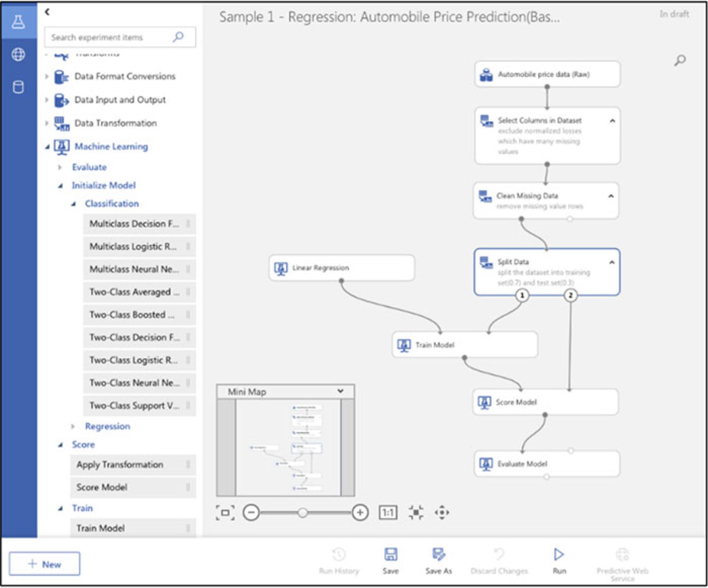Click the New button
708x588 pixels.
[44, 564]
